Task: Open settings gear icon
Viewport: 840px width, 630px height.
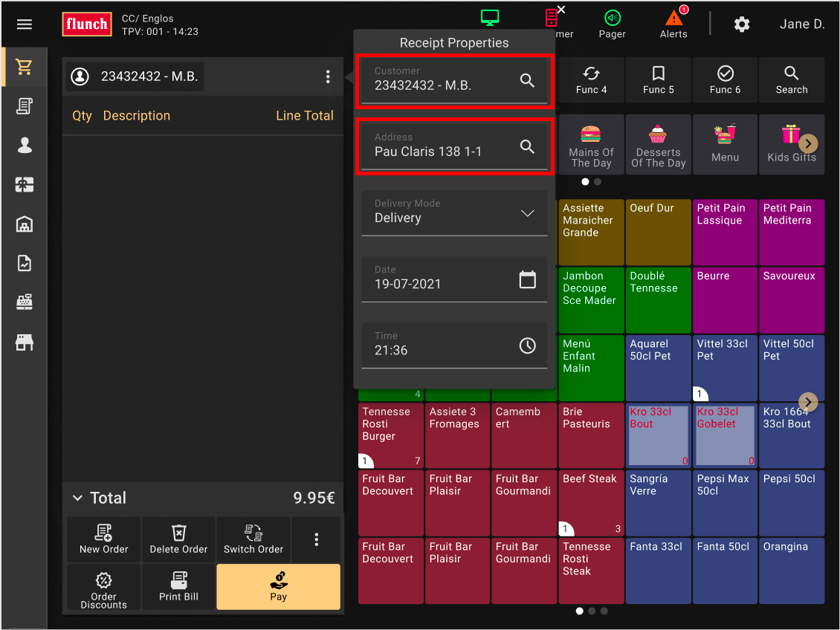Action: click(741, 25)
